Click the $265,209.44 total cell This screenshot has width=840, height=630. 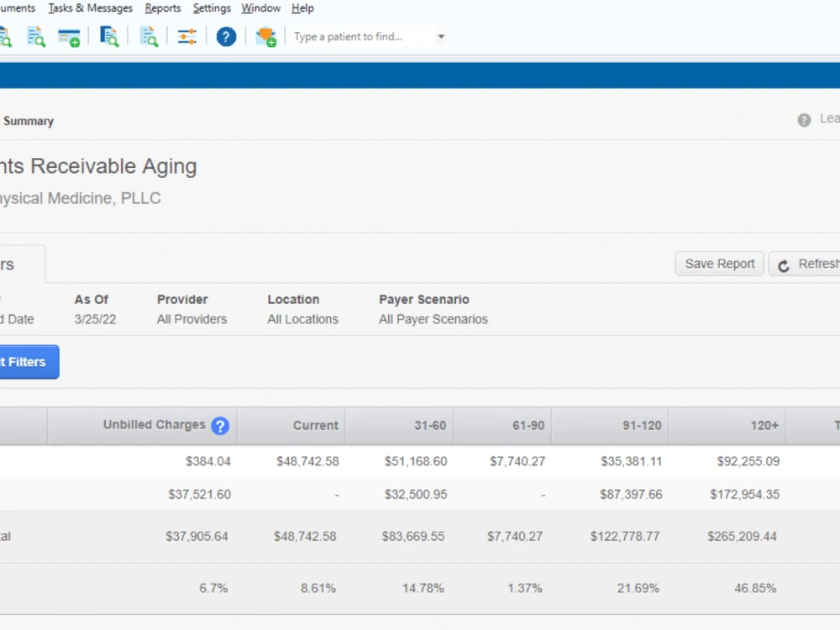[742, 536]
